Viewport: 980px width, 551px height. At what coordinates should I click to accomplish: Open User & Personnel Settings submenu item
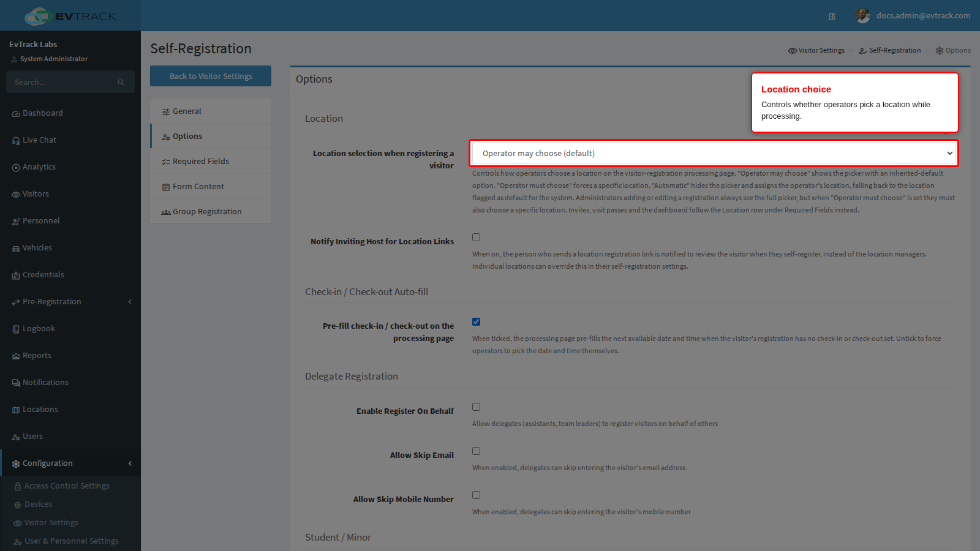click(x=70, y=541)
